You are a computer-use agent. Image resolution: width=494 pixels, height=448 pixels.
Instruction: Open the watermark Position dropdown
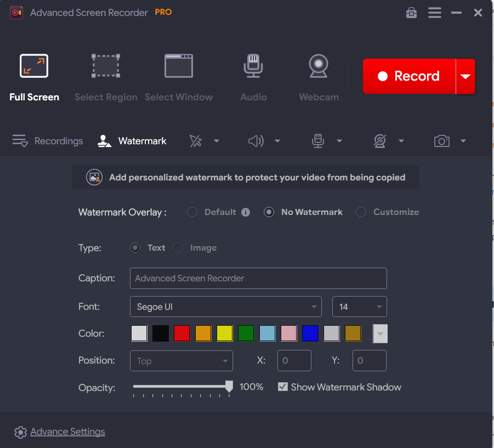(181, 361)
